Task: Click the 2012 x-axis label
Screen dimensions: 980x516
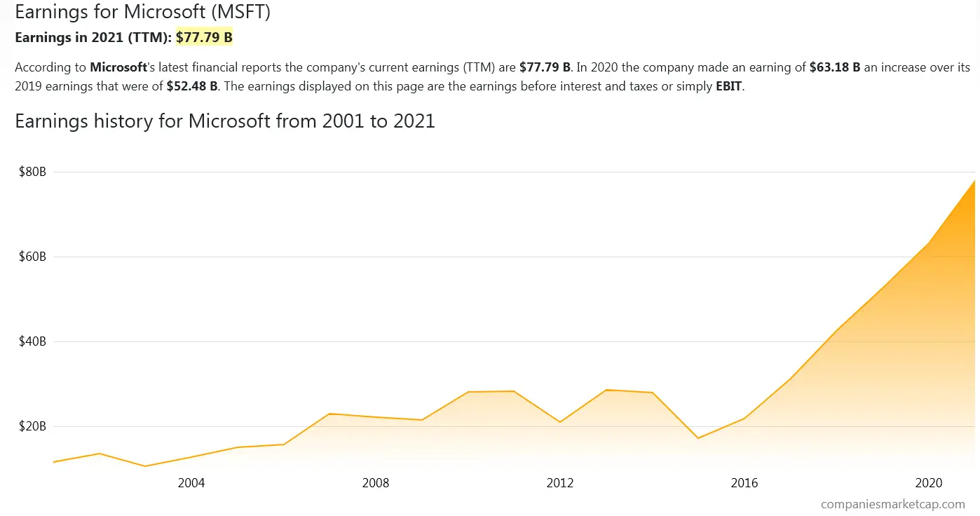Action: (x=560, y=483)
